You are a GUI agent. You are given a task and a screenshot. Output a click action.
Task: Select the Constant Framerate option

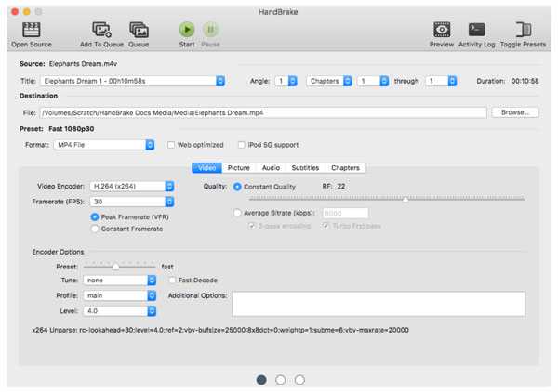(x=95, y=229)
